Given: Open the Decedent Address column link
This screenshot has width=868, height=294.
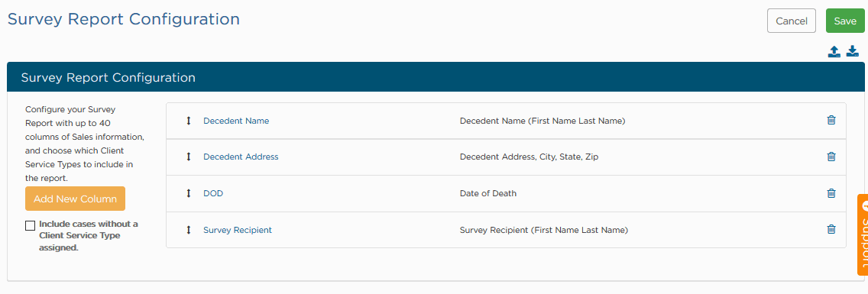Looking at the screenshot, I should point(241,157).
